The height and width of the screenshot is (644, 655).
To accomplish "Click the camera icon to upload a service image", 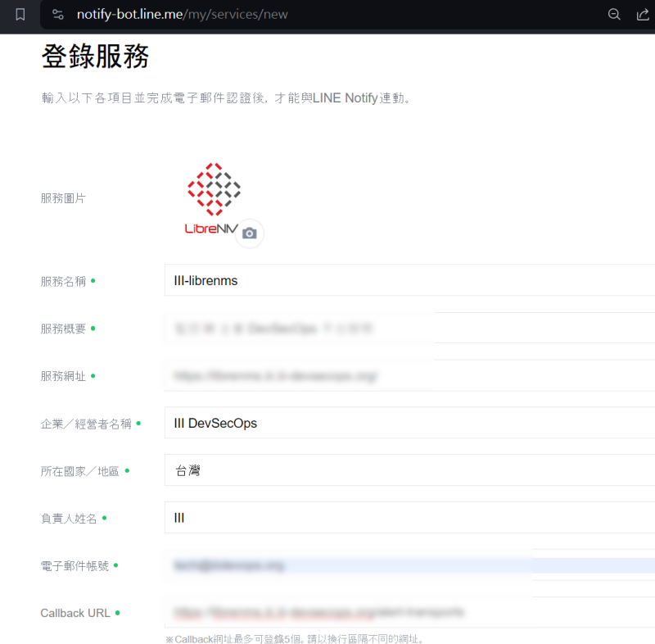I will point(250,234).
